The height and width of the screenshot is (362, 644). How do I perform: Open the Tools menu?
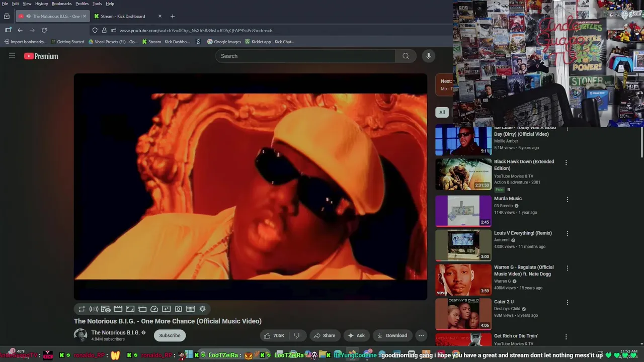(x=97, y=4)
